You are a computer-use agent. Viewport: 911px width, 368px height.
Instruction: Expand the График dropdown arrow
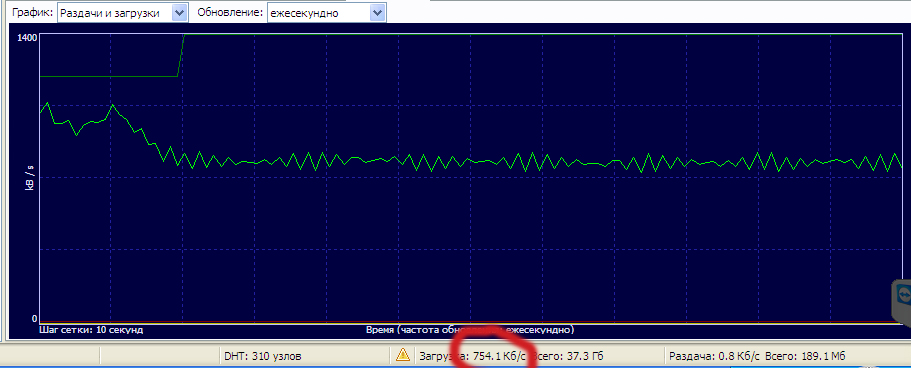pos(180,12)
